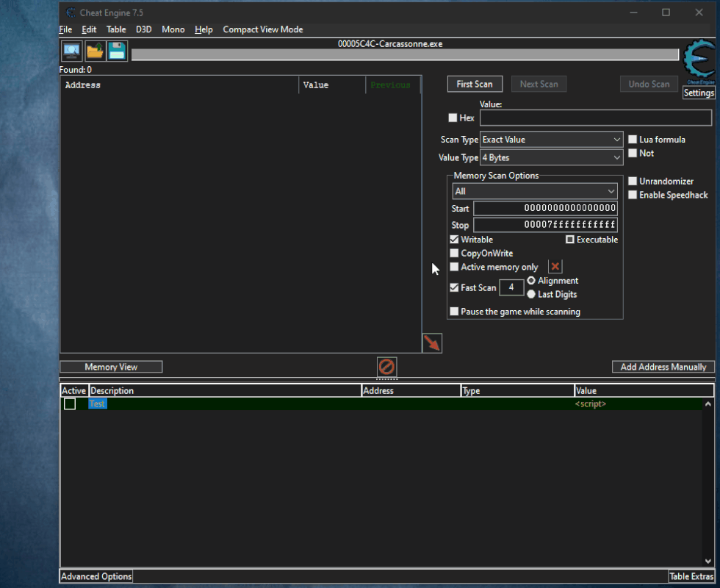
Task: Enable the Lua formula checkbox
Action: click(x=633, y=139)
